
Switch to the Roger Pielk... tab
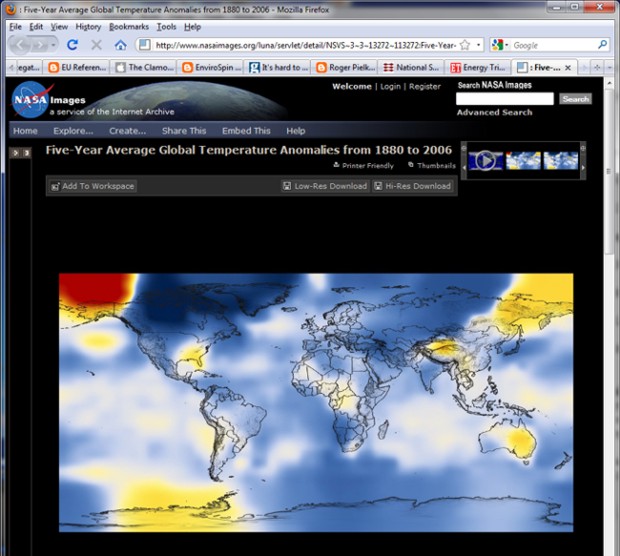(x=344, y=67)
